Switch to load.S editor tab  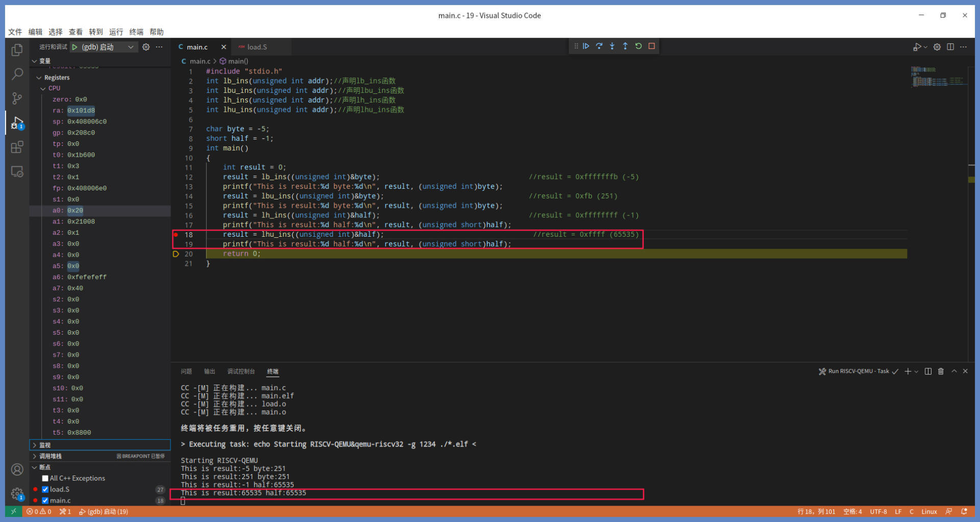[257, 47]
